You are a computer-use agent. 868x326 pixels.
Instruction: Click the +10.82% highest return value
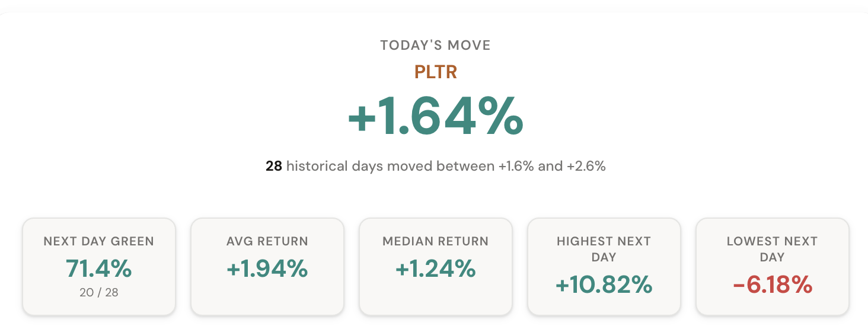[604, 285]
